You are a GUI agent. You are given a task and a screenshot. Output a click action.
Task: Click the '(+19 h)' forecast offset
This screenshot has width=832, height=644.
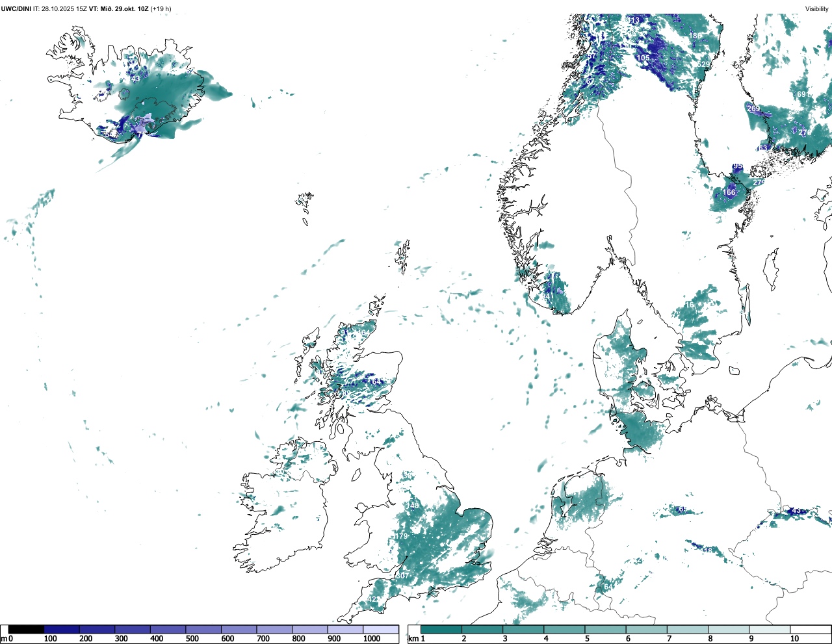(161, 9)
